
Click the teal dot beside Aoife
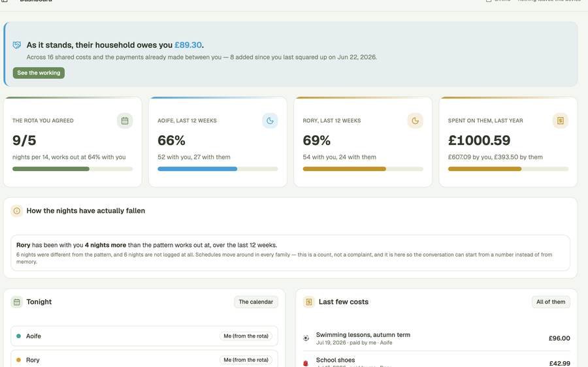tap(18, 336)
